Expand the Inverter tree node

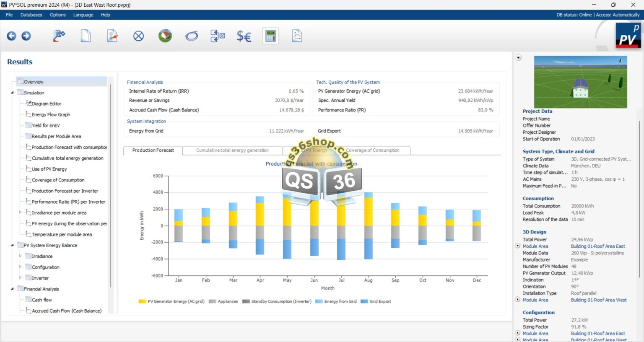click(20, 278)
